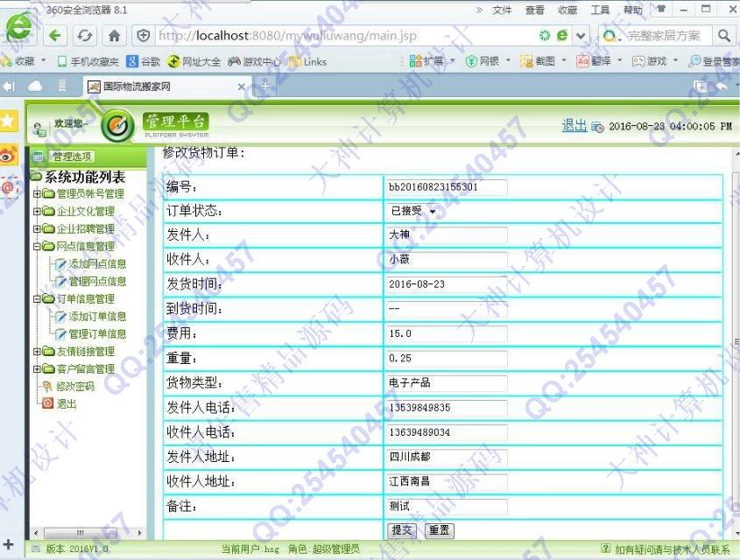Expand 客户留言管理 tree node

tap(37, 368)
